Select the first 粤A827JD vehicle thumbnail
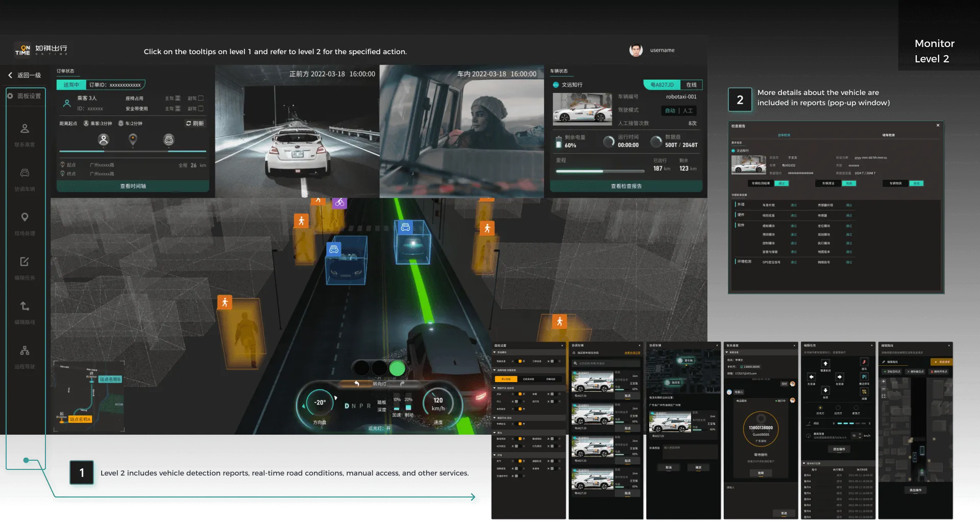Screen dimensions: 980x521 coord(593,382)
